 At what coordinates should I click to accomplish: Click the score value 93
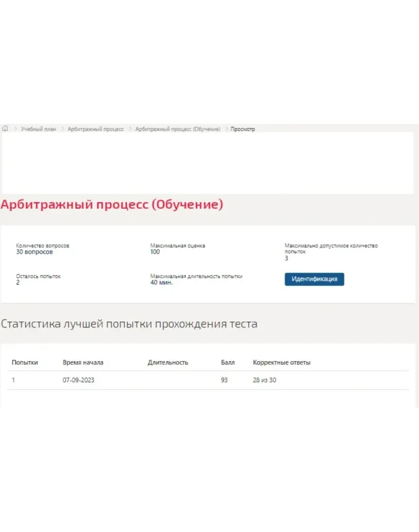[224, 380]
